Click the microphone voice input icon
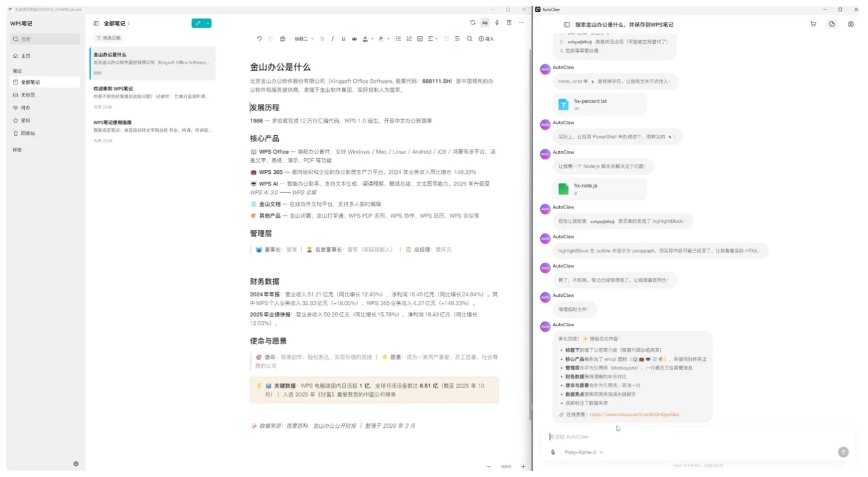 click(x=497, y=23)
